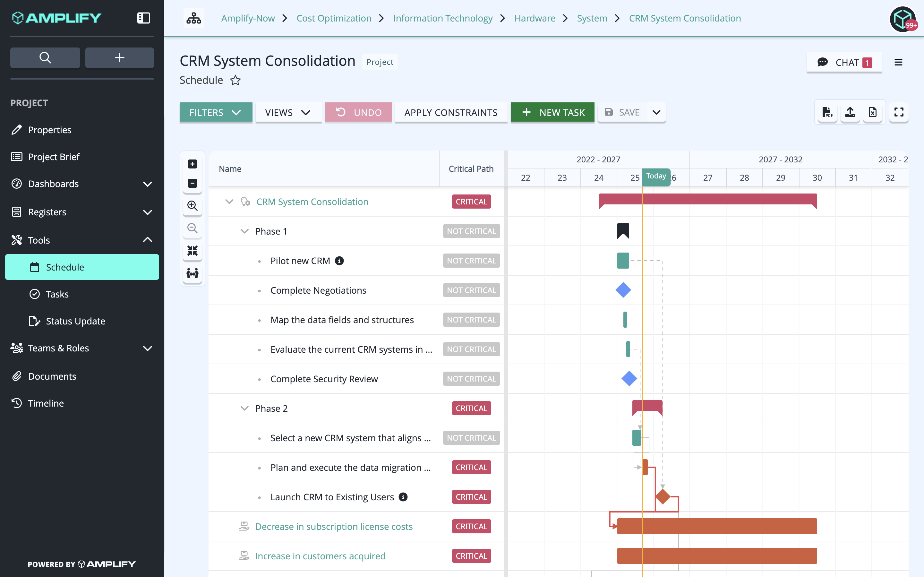Open Decrease in subscription license costs link

point(334,527)
